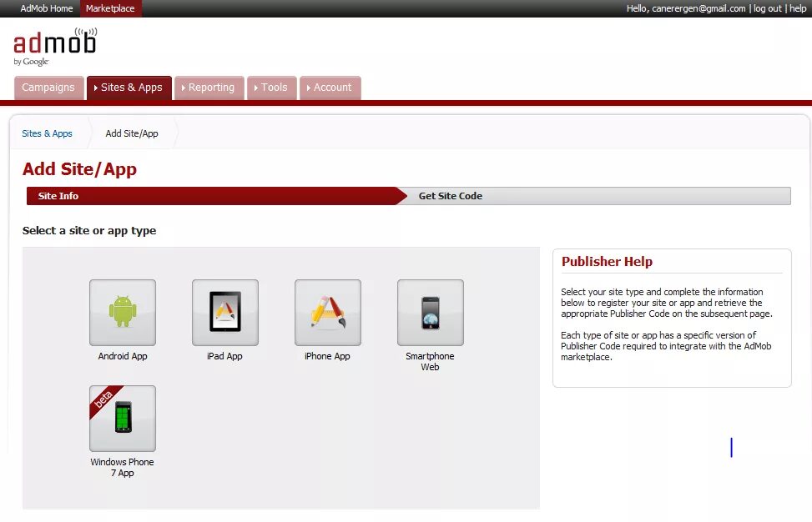Click the Sites & Apps breadcrumb link

[47, 133]
